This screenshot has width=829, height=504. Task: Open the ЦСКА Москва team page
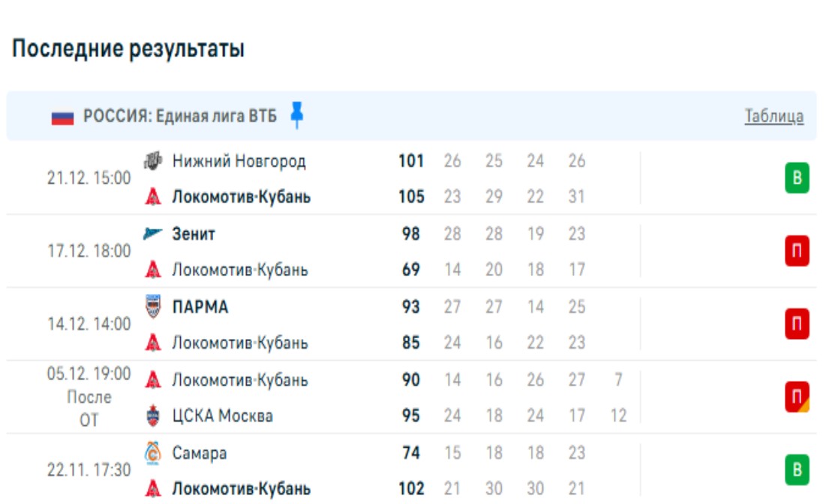click(222, 415)
